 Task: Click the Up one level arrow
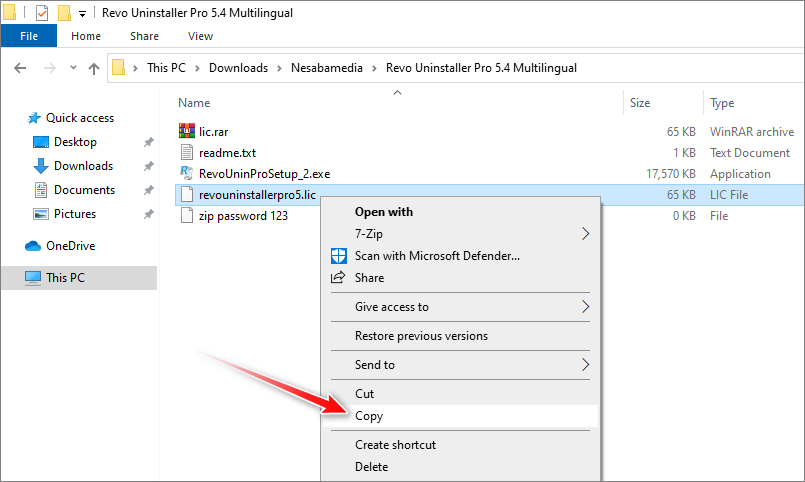94,68
